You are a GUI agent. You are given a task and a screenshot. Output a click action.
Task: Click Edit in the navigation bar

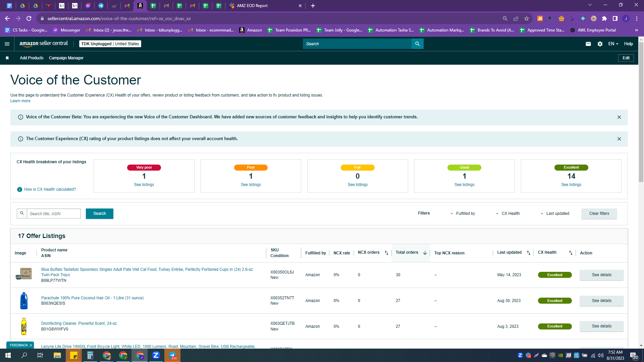(x=626, y=58)
